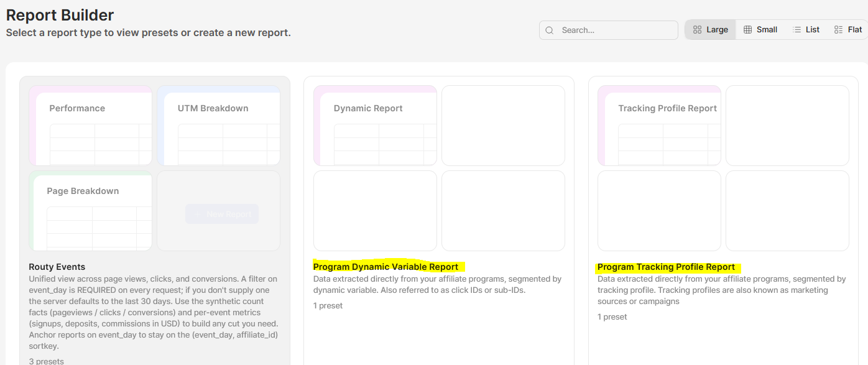Screen dimensions: 868x365
Task: Open Program Tracking Profile Report
Action: pyautogui.click(x=666, y=267)
